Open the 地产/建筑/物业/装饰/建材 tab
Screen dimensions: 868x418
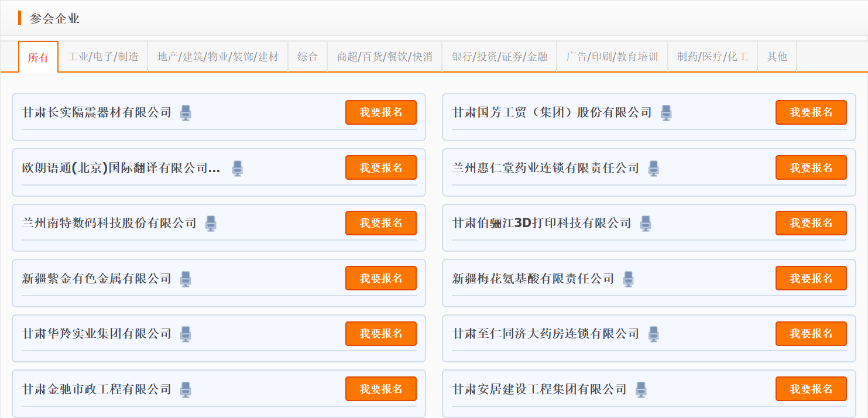click(x=218, y=57)
